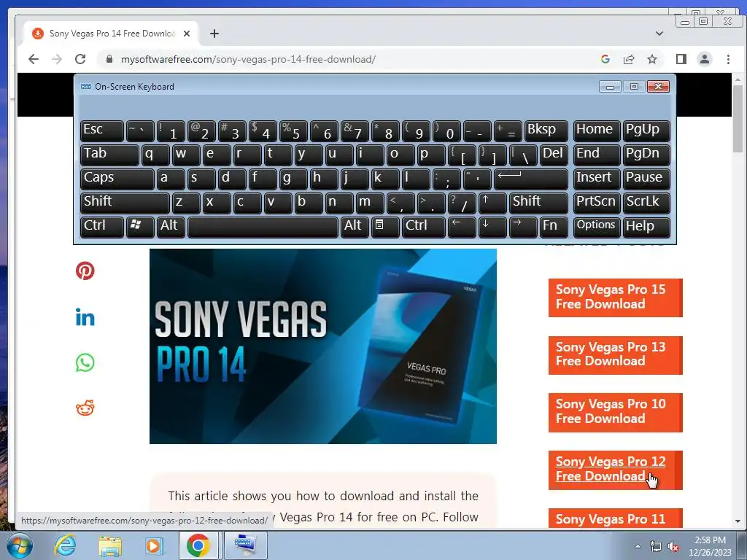Click the page's vertical scrollbar thumb
Screen dimensions: 747x560
tap(738, 119)
